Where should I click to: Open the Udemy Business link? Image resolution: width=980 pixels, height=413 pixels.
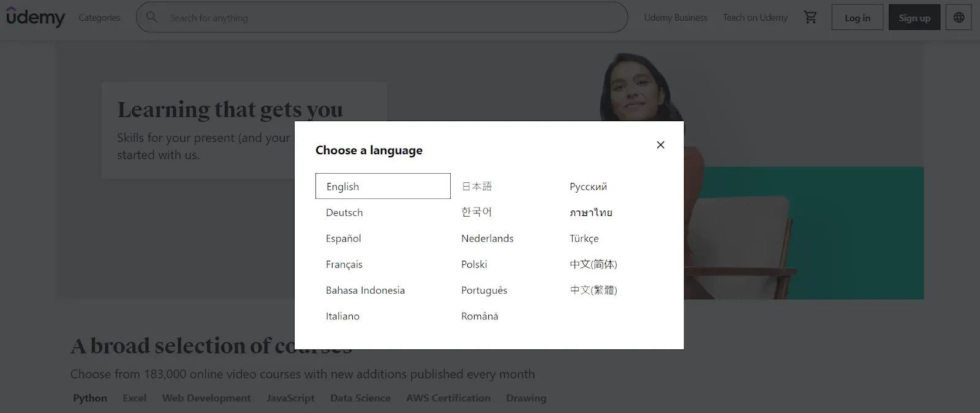pos(676,18)
